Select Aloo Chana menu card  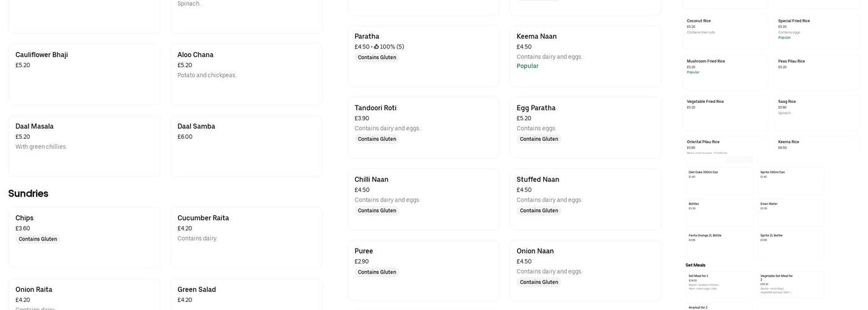coord(246,74)
